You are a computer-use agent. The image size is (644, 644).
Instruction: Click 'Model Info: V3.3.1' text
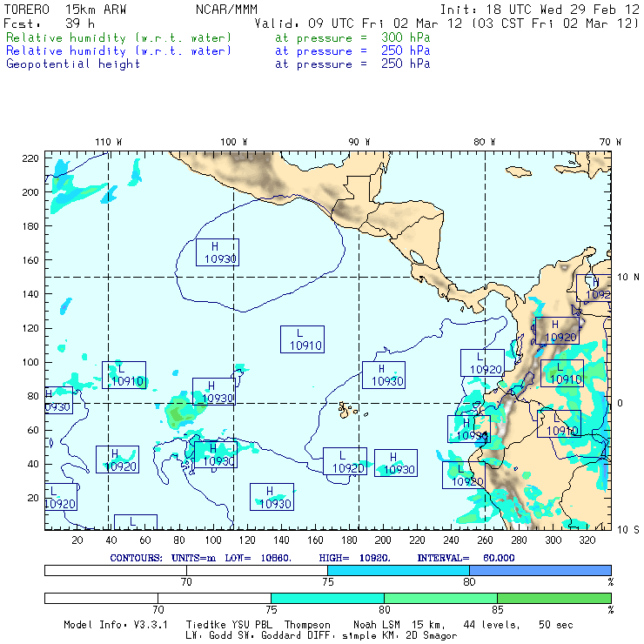[116, 625]
